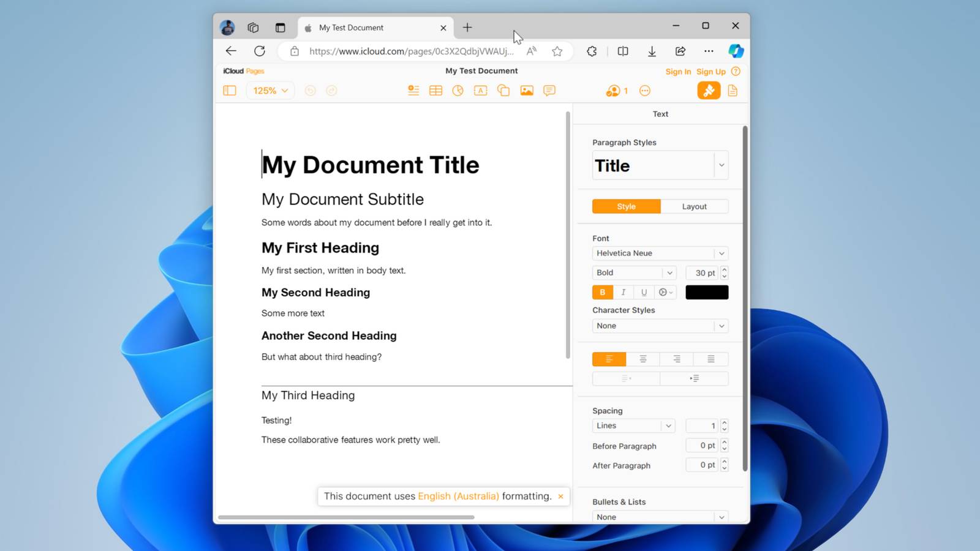Toggle Italic text formatting
Screen dimensions: 980x551
[623, 293]
